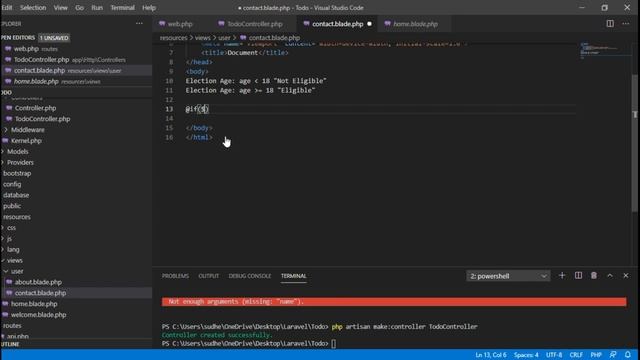The width and height of the screenshot is (640, 360).
Task: Select the Terminal panel tab
Action: point(293,276)
